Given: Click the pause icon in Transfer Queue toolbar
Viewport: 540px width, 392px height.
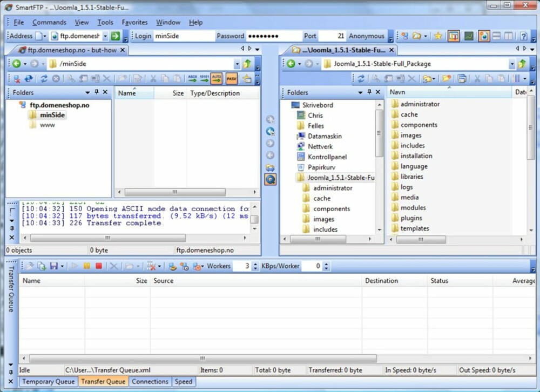Looking at the screenshot, I should [x=87, y=266].
